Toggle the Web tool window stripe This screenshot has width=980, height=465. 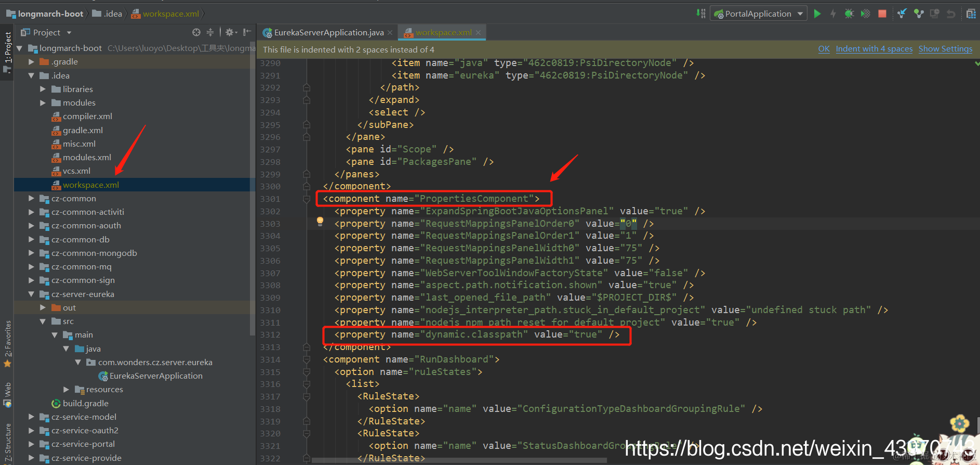pyautogui.click(x=7, y=395)
